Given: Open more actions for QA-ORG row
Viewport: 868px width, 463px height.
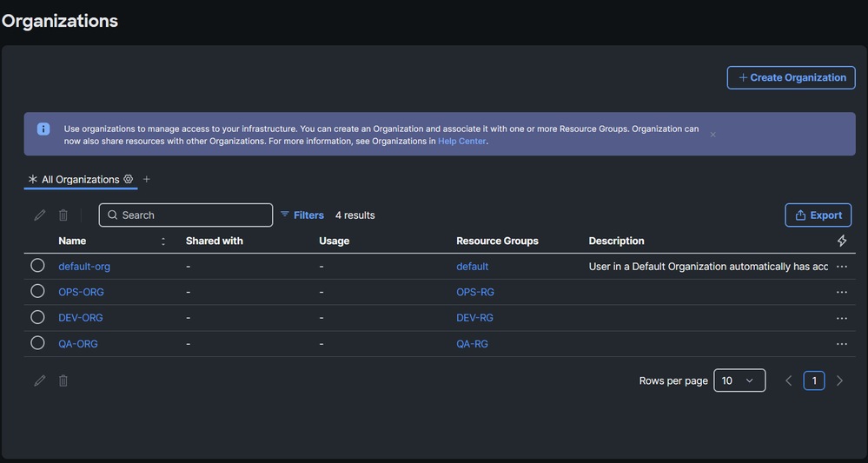Looking at the screenshot, I should click(842, 344).
